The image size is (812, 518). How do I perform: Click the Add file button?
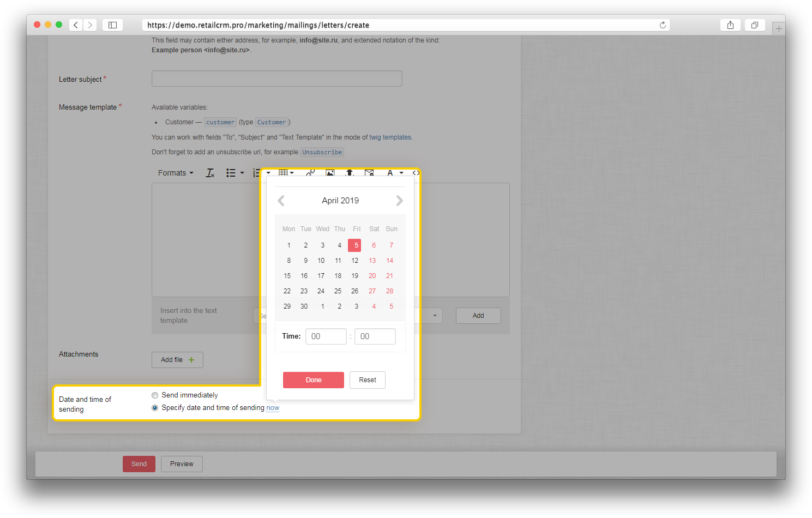[x=177, y=360]
